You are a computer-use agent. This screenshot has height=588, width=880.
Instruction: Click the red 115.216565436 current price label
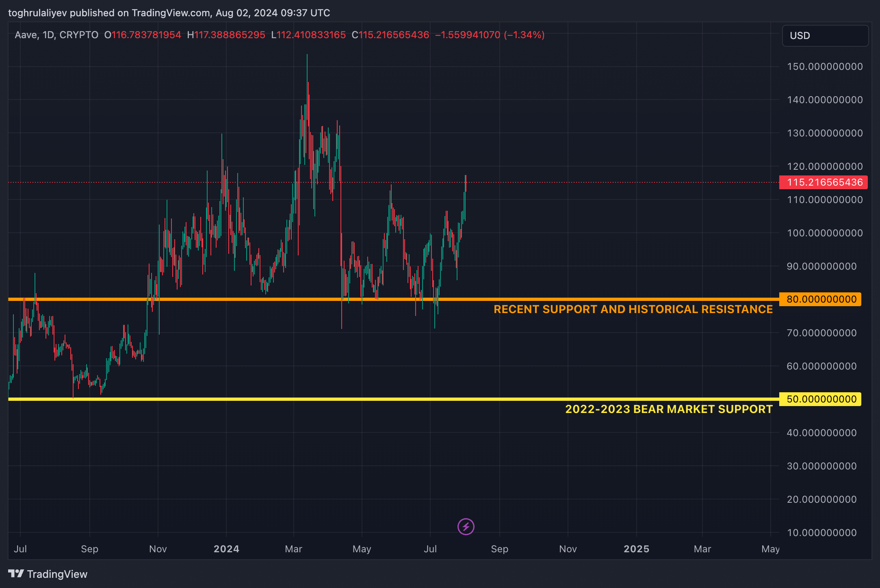pos(824,182)
